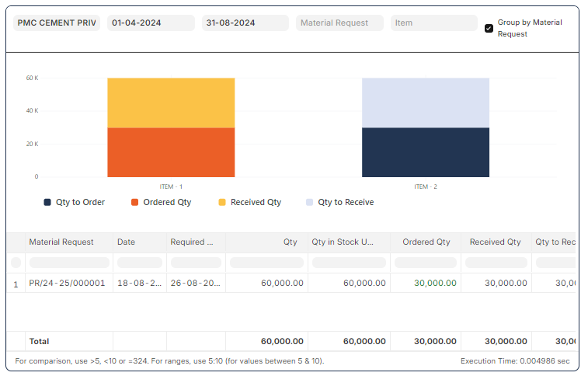Click the Ordered Qty column header
The height and width of the screenshot is (376, 588).
(426, 242)
